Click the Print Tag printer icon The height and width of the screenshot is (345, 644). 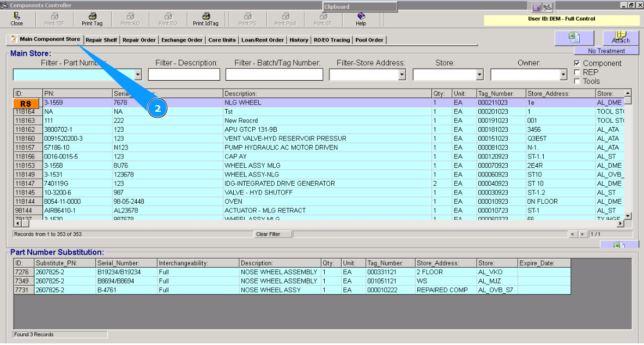tap(92, 16)
